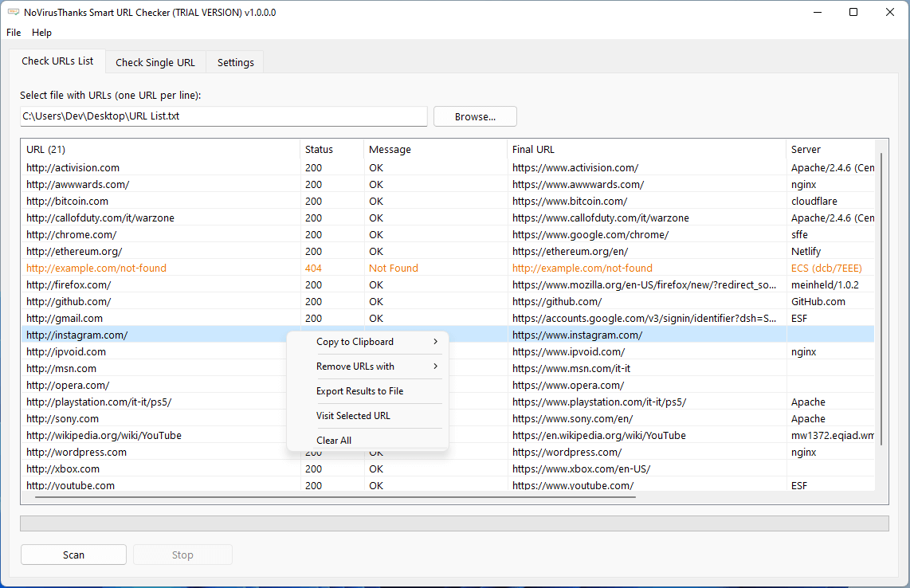Expand the Remove URLs with submenu

356,366
